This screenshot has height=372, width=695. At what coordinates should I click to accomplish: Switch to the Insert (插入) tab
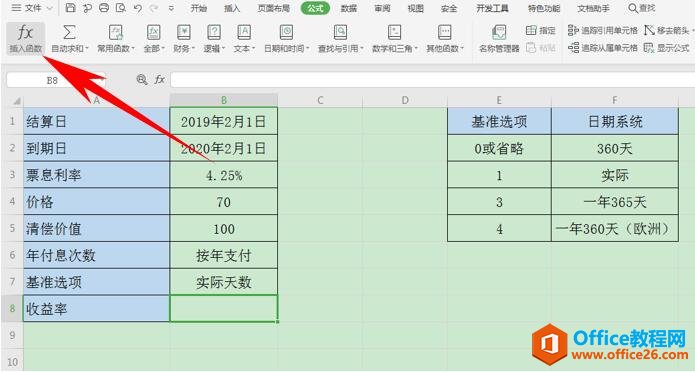click(232, 8)
